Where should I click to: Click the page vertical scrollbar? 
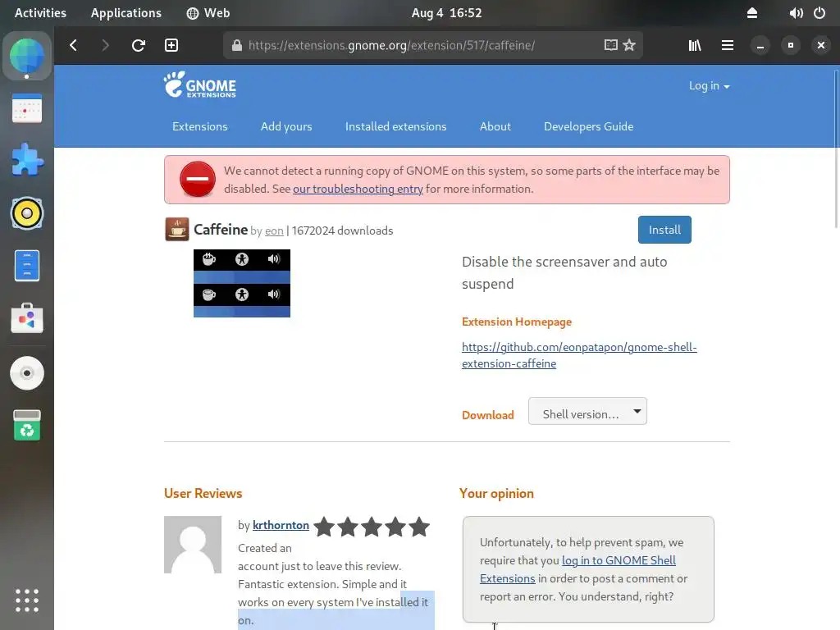836,150
